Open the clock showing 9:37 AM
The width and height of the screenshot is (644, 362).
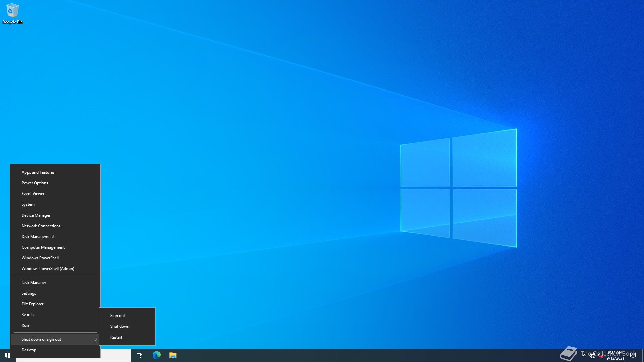coord(615,355)
